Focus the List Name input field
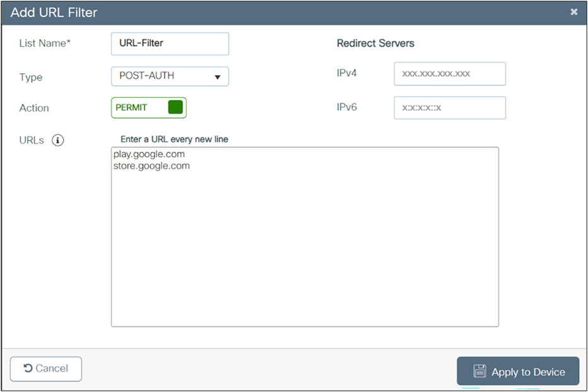588x392 pixels. [x=170, y=43]
